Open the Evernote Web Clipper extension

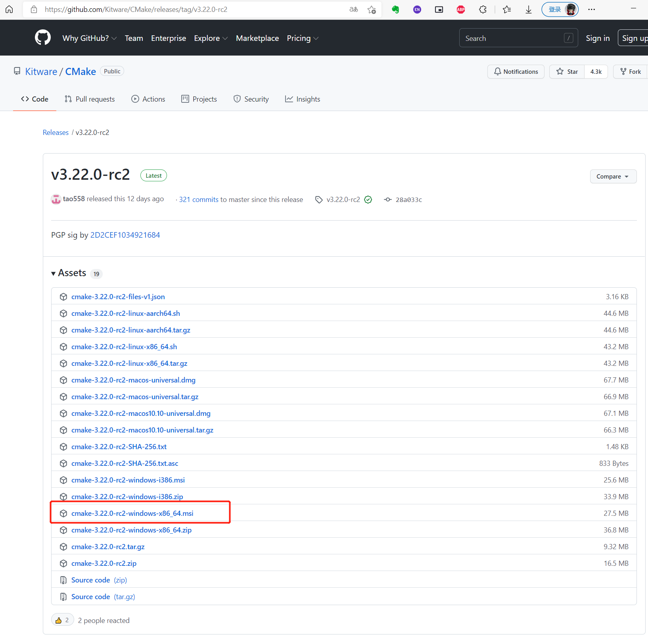pyautogui.click(x=395, y=9)
